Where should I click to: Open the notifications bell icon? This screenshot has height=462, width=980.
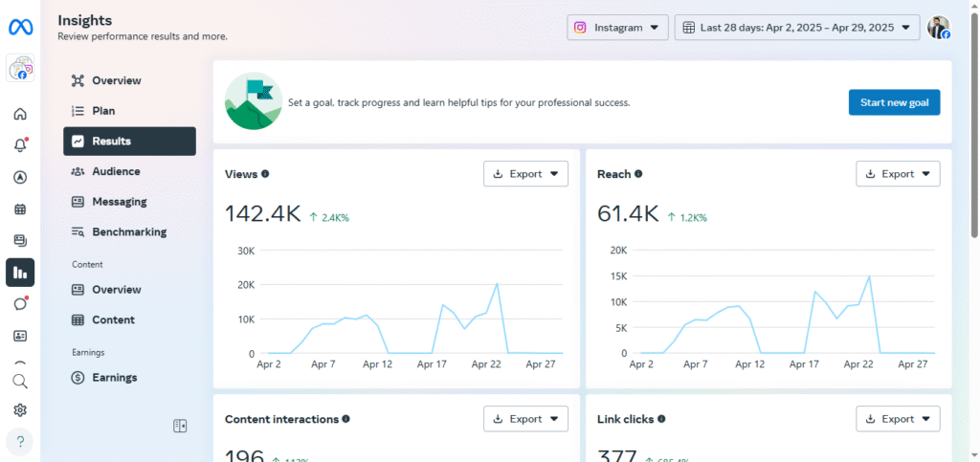20,145
